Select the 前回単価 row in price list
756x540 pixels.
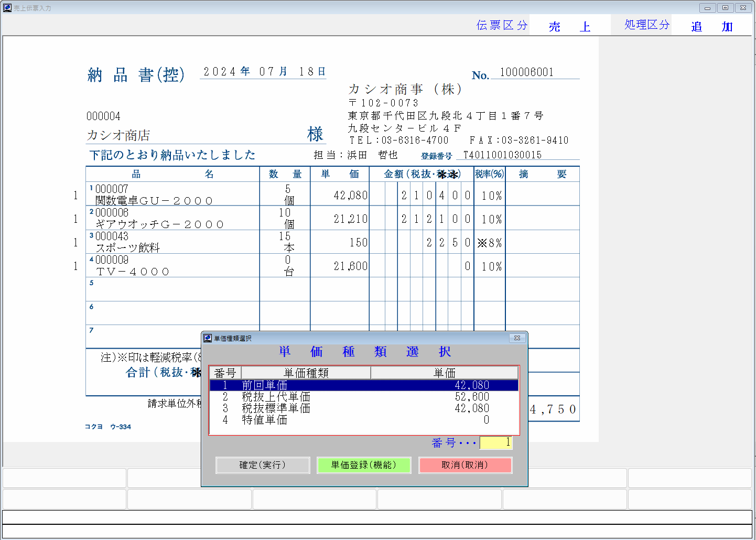click(364, 385)
